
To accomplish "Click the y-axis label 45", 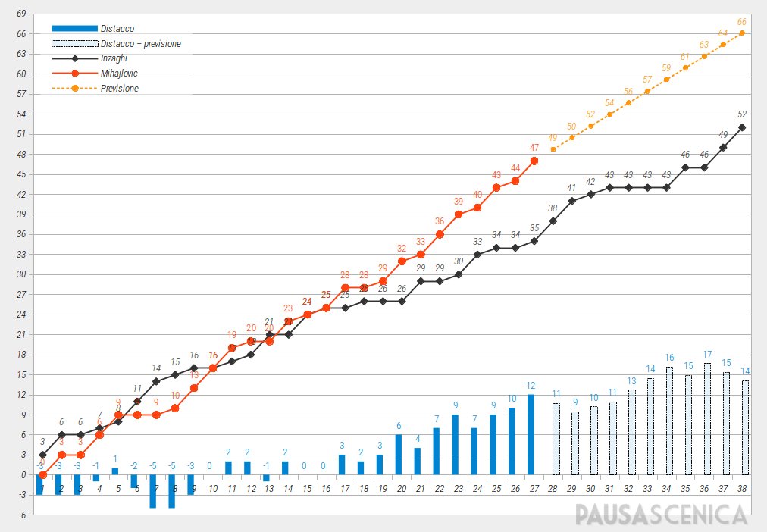I will click(x=21, y=174).
